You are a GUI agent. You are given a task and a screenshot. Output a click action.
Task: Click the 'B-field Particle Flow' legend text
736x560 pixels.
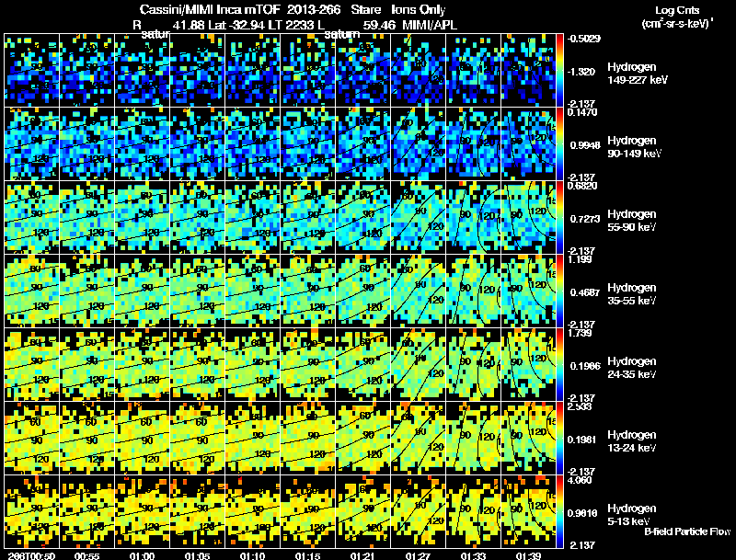point(687,531)
